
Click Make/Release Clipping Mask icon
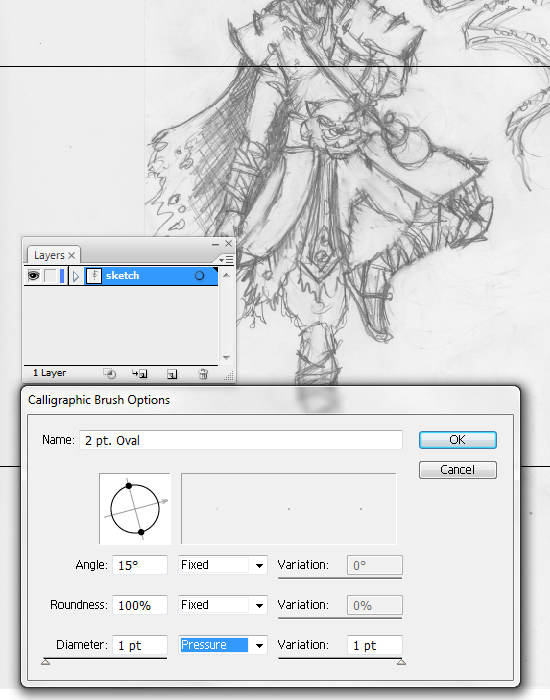coord(109,374)
